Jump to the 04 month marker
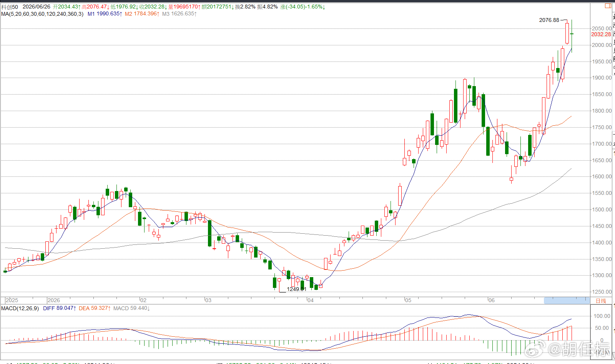 pos(310,300)
